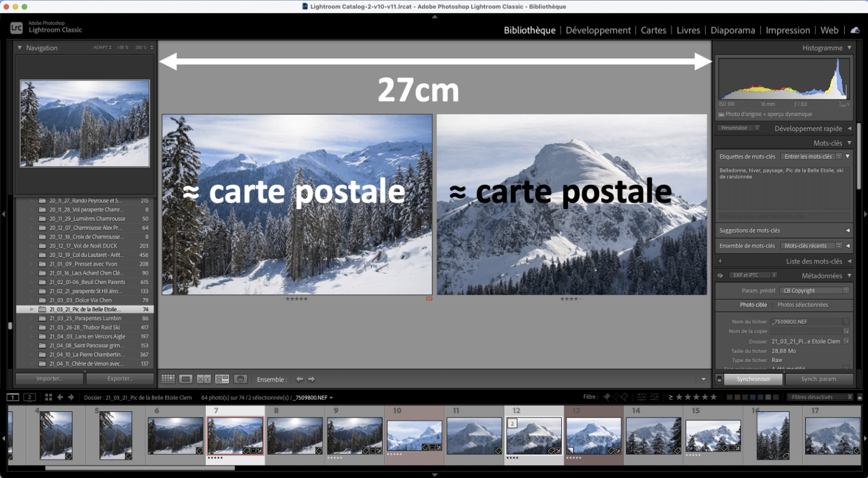
Task: Open the CB Copyright preset dropdown
Action: (815, 291)
